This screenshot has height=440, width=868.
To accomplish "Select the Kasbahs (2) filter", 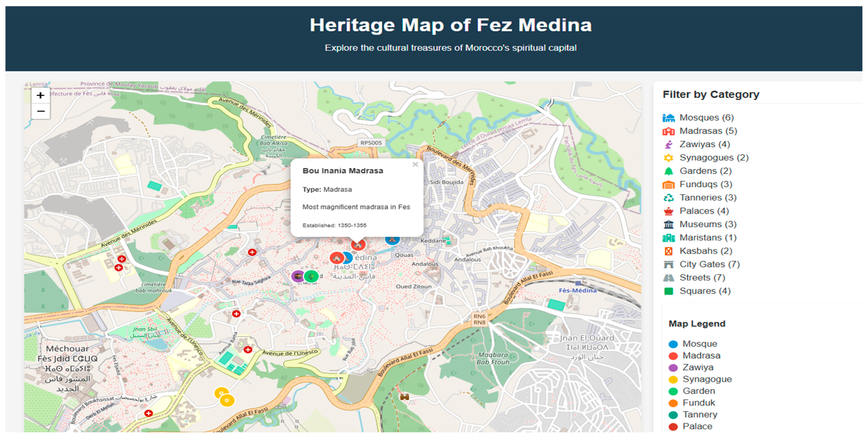I will (x=706, y=251).
